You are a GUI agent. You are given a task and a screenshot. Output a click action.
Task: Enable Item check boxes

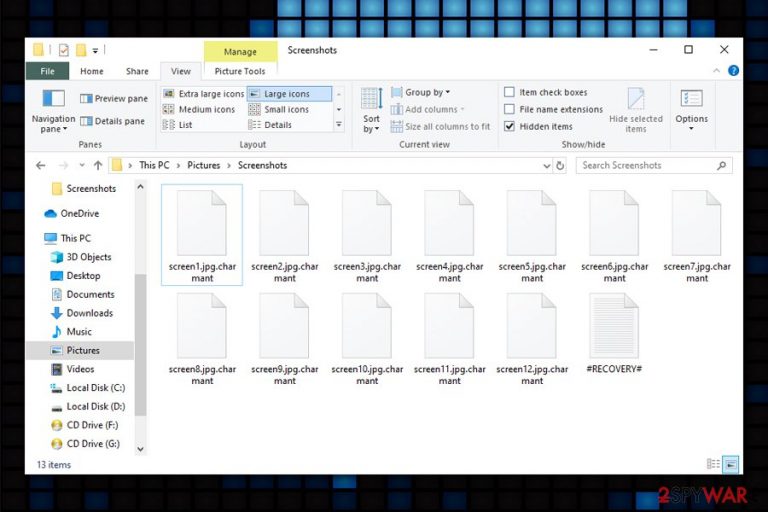point(509,92)
